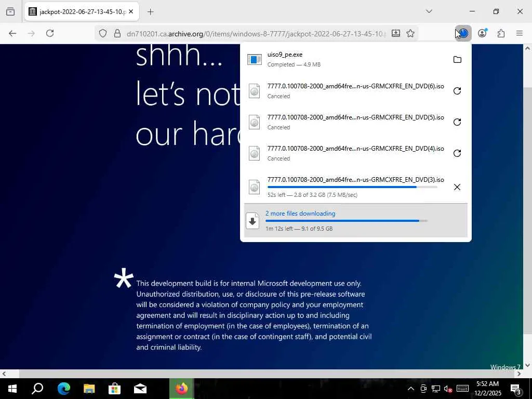Click the muted volume tray icon
This screenshot has width=532, height=399.
coord(448,389)
